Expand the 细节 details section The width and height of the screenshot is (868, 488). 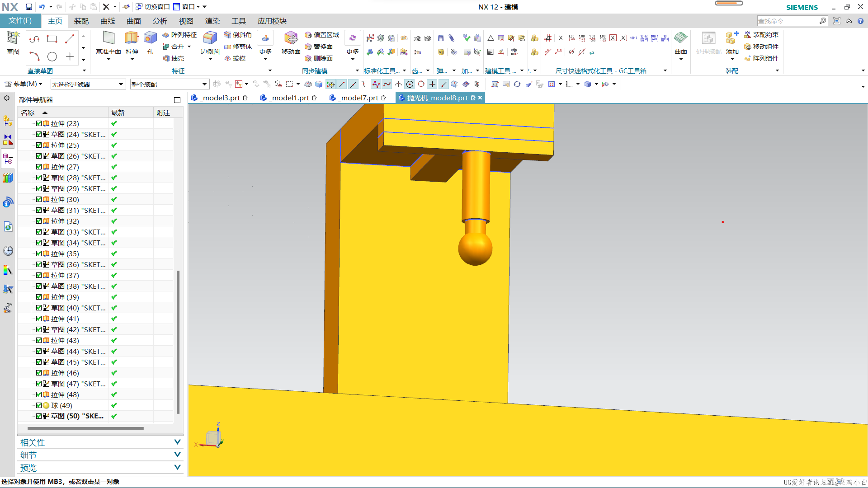click(x=100, y=455)
